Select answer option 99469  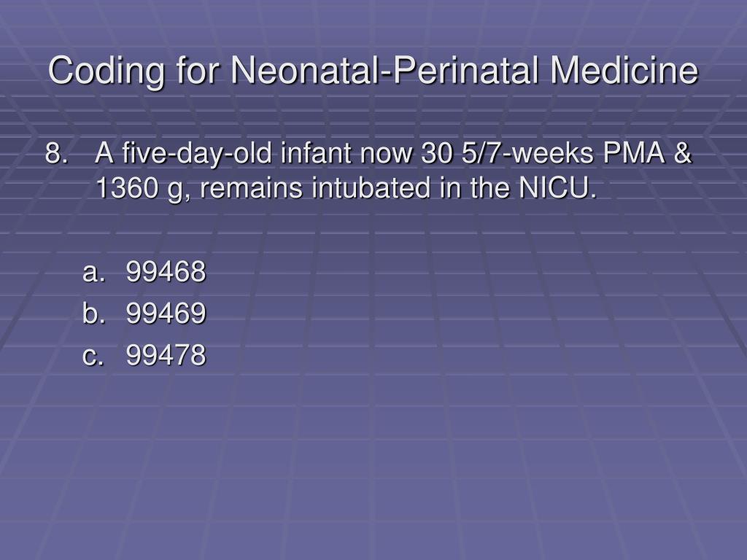tap(166, 314)
